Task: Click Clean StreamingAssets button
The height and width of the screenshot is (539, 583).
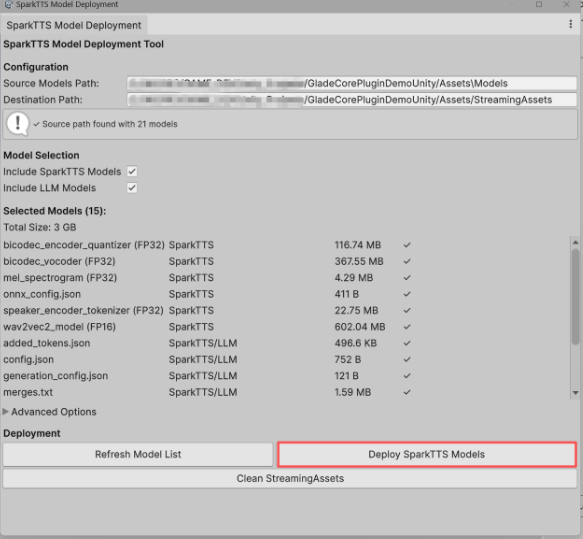Action: pyautogui.click(x=290, y=478)
